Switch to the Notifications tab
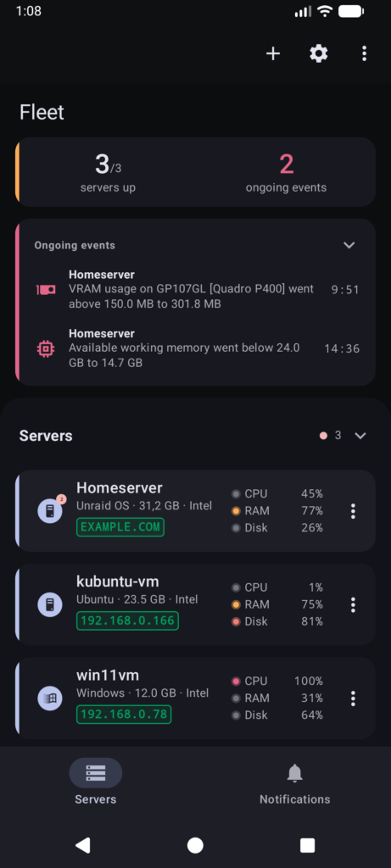Image resolution: width=391 pixels, height=868 pixels. [x=294, y=783]
